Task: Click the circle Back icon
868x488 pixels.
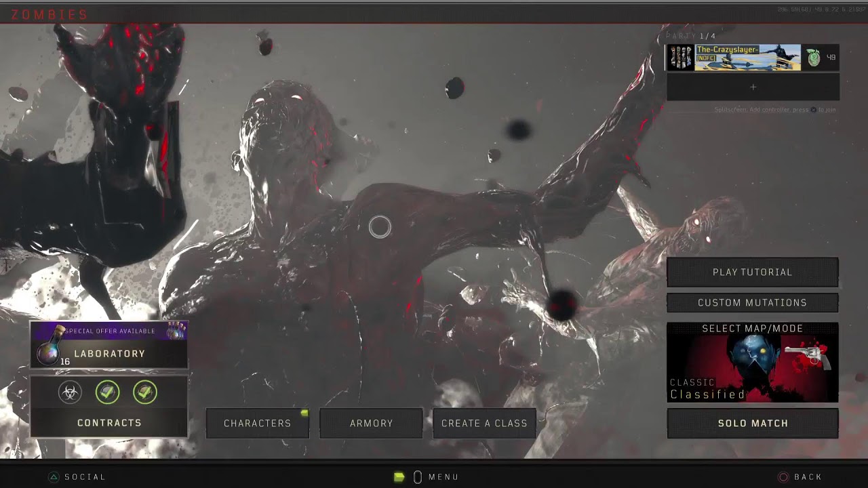Action: pyautogui.click(x=783, y=477)
